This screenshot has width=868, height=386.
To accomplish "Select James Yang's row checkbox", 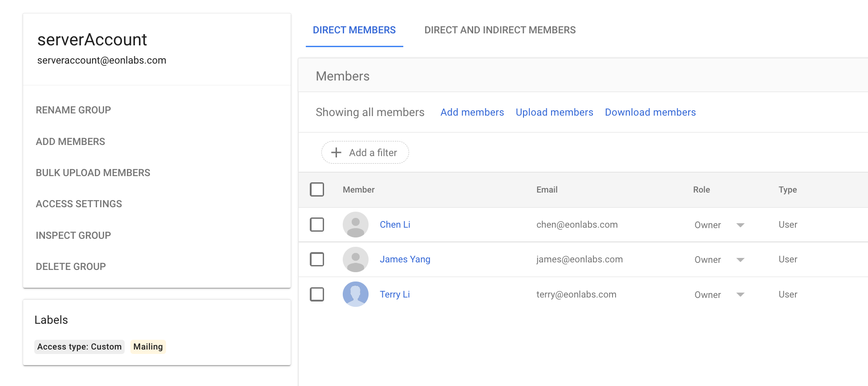I will point(317,259).
